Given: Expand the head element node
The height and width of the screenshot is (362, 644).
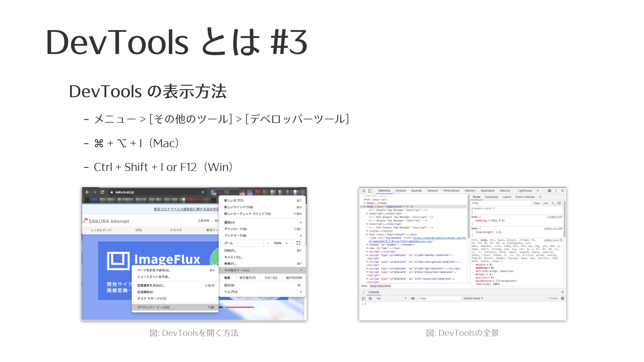Looking at the screenshot, I should (365, 203).
